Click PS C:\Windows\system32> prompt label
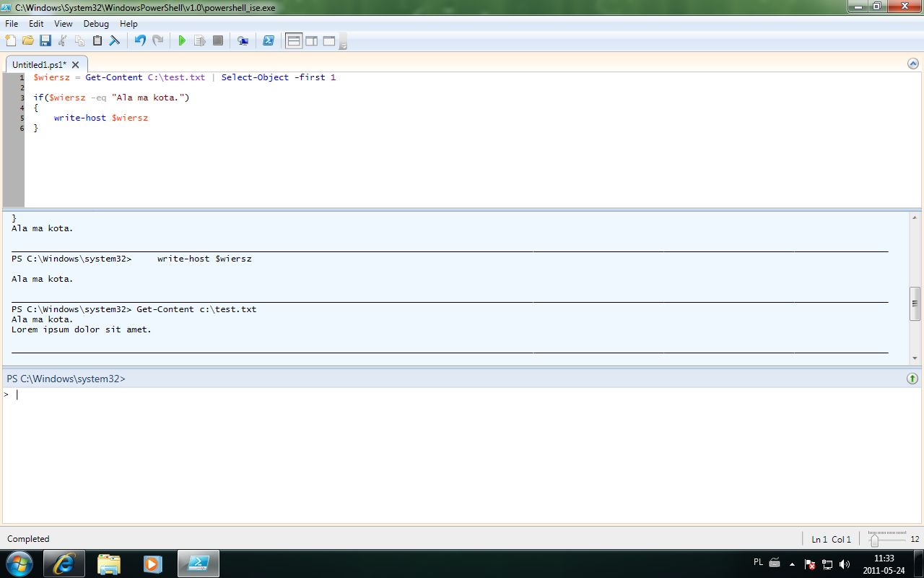 coord(66,379)
